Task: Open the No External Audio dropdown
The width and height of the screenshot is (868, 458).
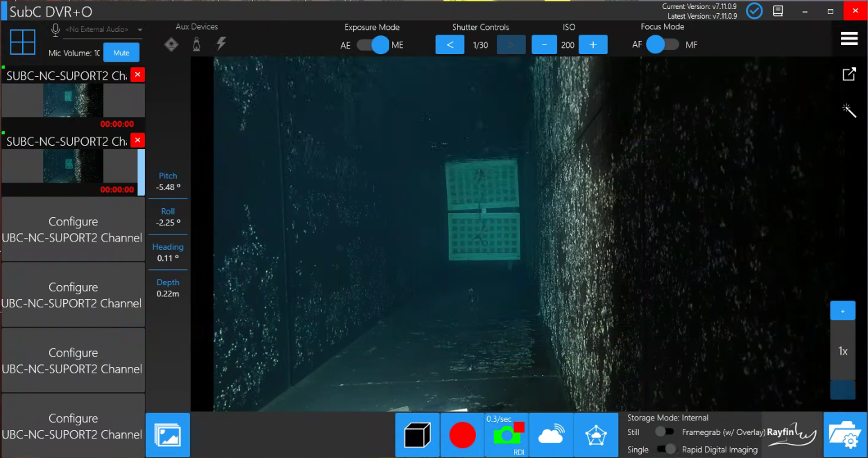Action: pyautogui.click(x=103, y=30)
